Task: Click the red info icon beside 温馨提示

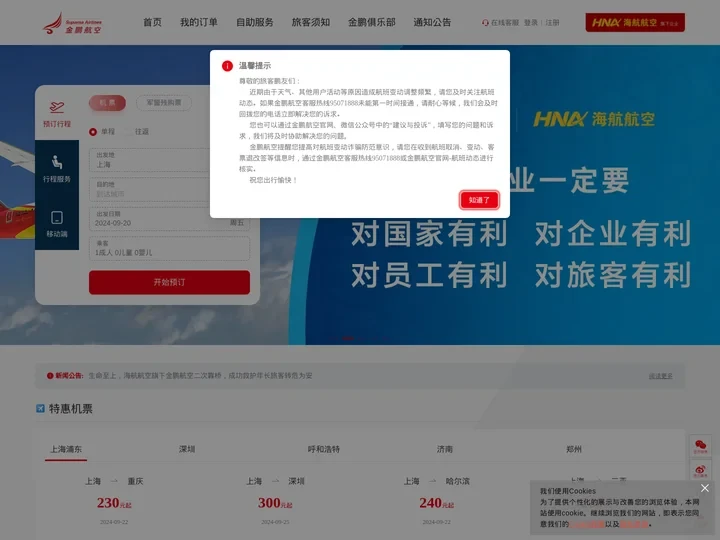Action: pyautogui.click(x=227, y=66)
